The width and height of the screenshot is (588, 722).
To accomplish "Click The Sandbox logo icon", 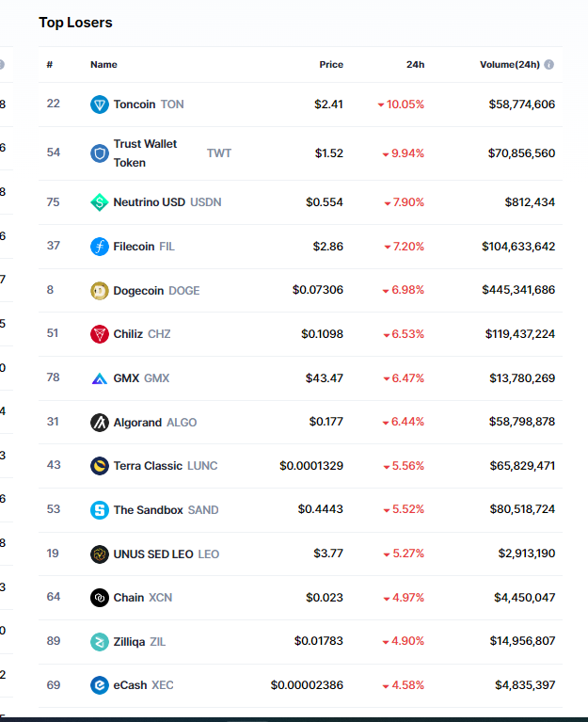I will 100,510.
